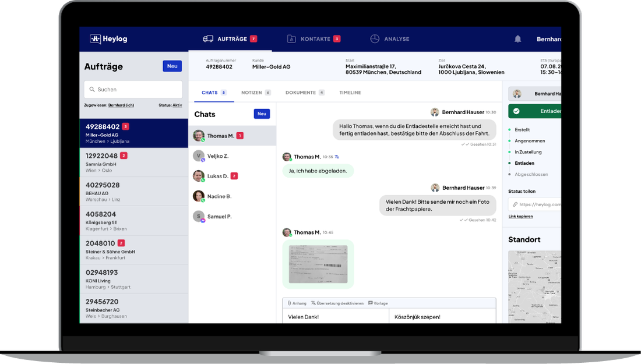The image size is (641, 364).
Task: Click the Kunde Miller-Gold AG header value
Action: tap(271, 66)
